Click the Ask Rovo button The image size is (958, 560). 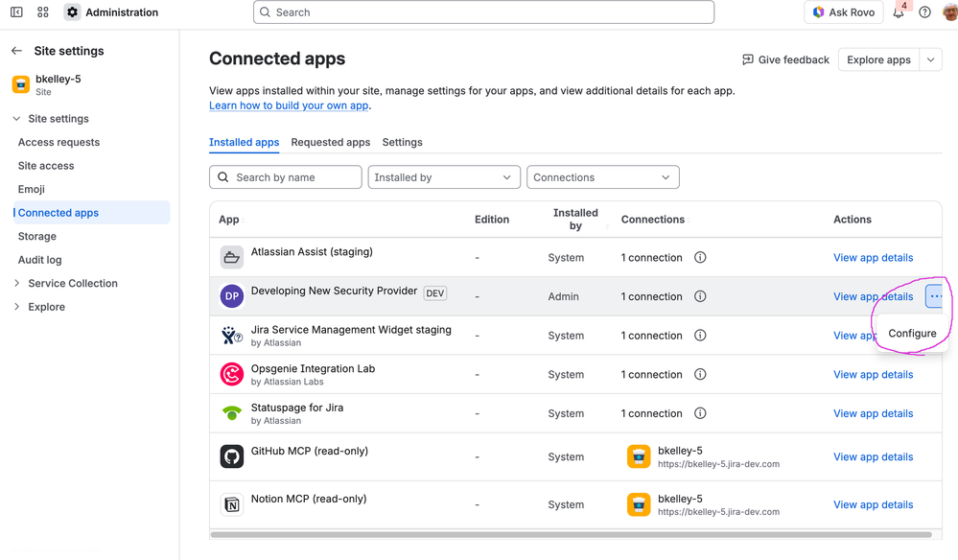pyautogui.click(x=844, y=12)
